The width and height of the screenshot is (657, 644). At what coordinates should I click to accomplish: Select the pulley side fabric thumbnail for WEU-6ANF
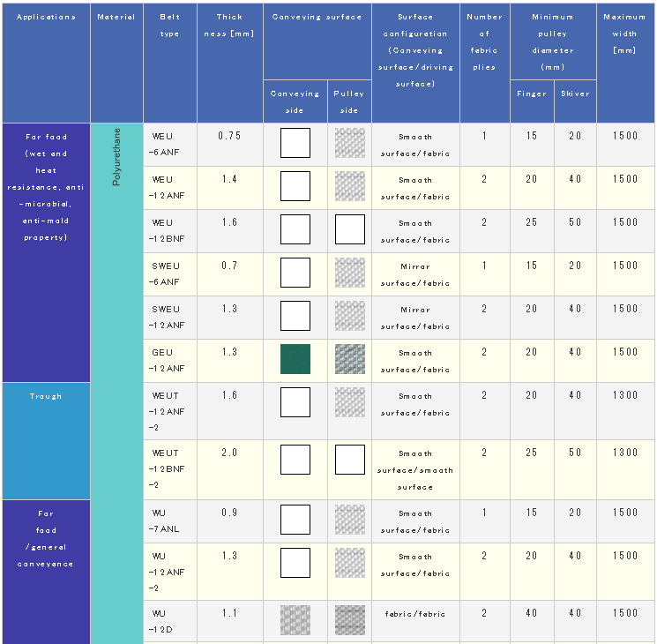[349, 143]
